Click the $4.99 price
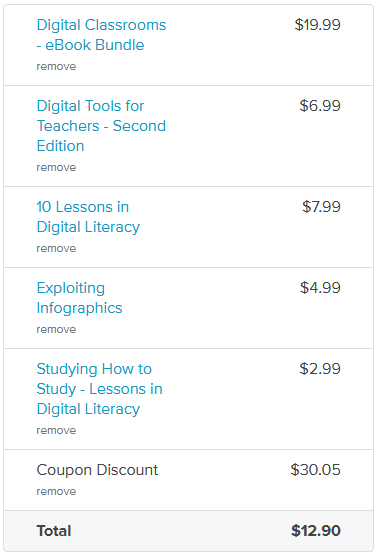The image size is (386, 557). pyautogui.click(x=320, y=288)
